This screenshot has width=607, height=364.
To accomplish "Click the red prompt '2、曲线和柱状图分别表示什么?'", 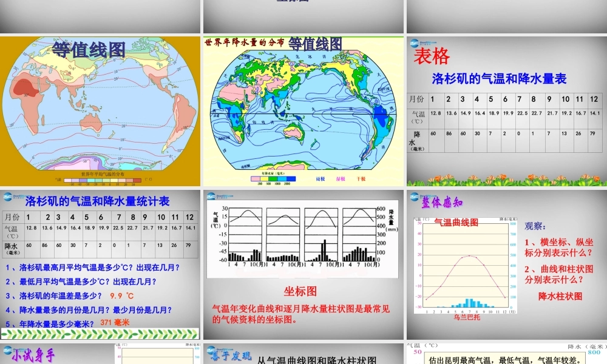I will pyautogui.click(x=559, y=274).
